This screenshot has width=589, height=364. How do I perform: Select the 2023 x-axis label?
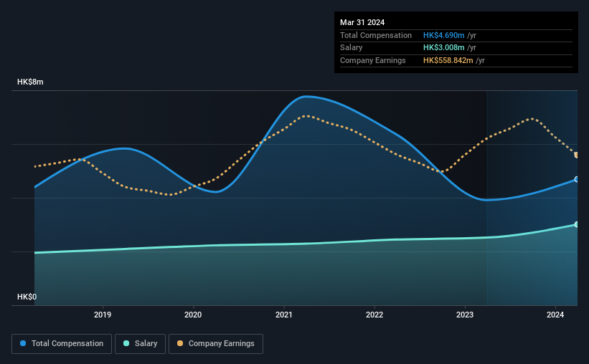click(x=465, y=315)
